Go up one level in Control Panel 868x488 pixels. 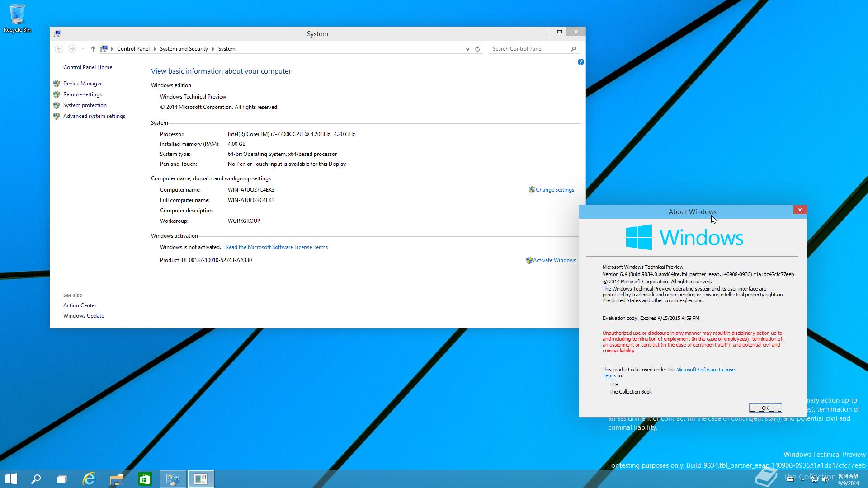tap(93, 49)
